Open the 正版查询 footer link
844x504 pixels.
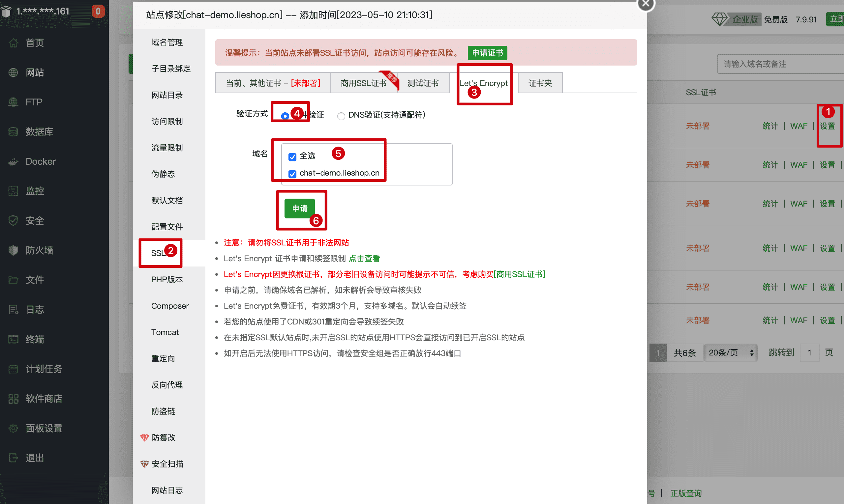point(686,493)
